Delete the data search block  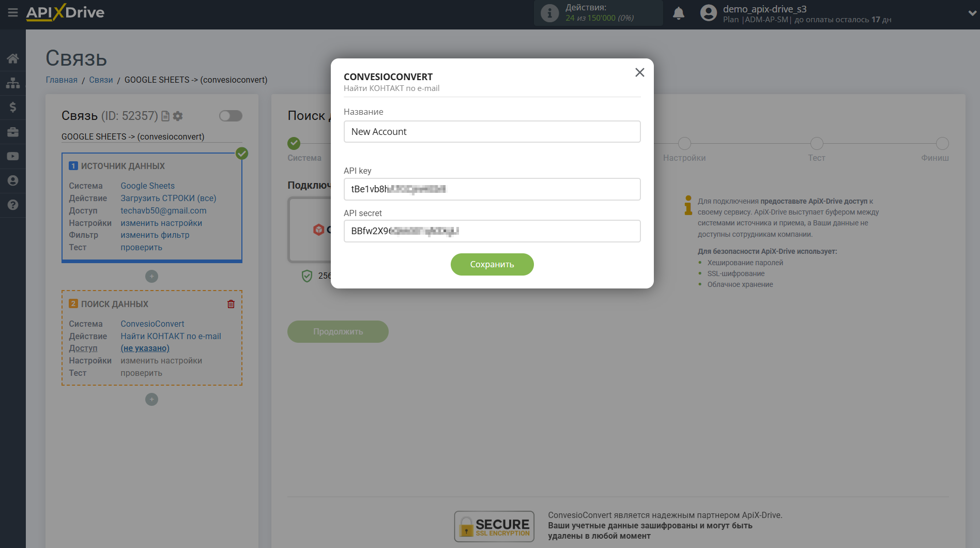pos(231,304)
